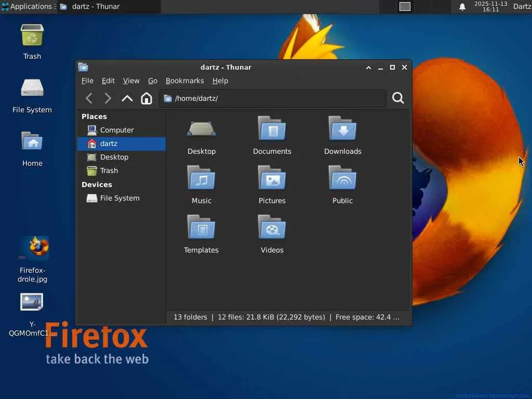Select Home icon on the desktop
Image resolution: width=532 pixels, height=399 pixels.
pyautogui.click(x=32, y=149)
